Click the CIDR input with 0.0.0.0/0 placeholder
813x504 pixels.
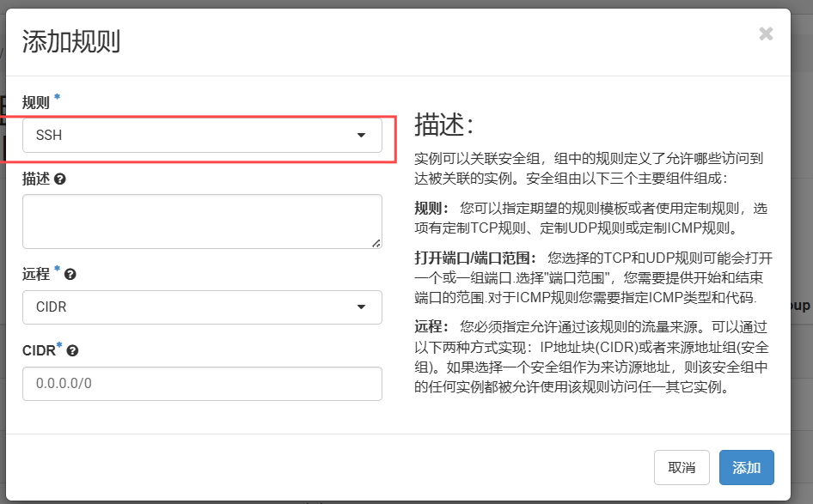202,384
